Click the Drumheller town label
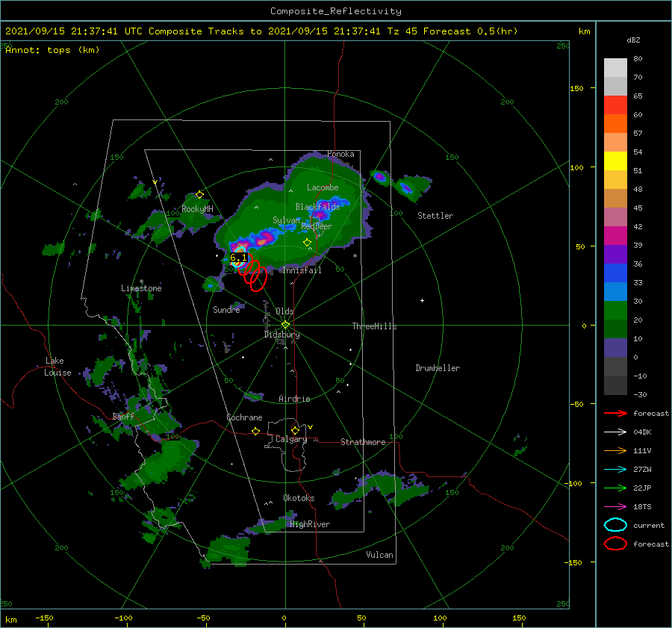This screenshot has width=672, height=628. tap(437, 368)
